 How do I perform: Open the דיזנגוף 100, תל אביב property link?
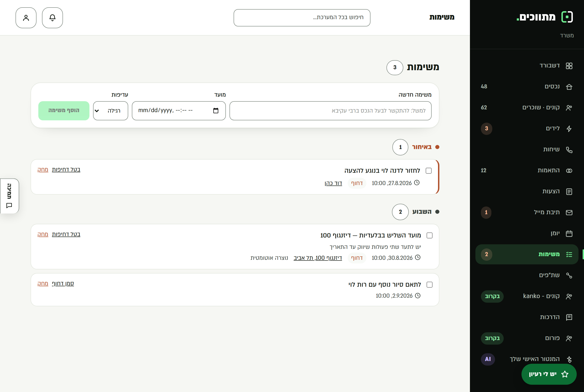click(318, 258)
